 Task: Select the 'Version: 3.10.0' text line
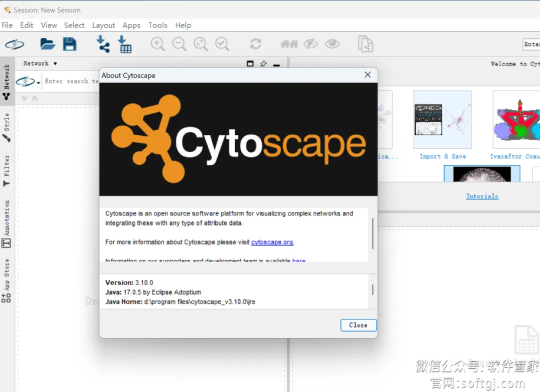(129, 282)
